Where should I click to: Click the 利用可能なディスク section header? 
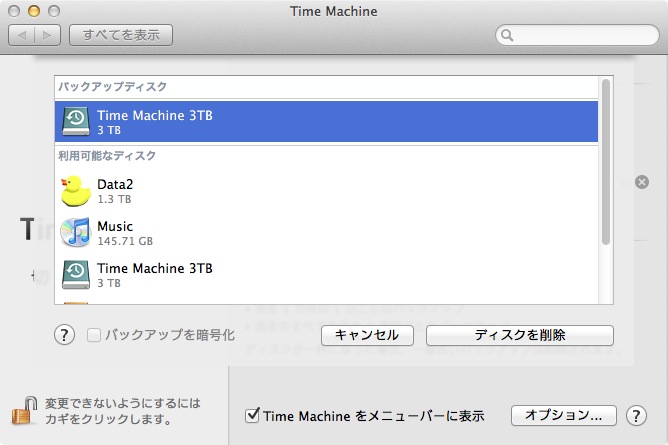coord(107,156)
